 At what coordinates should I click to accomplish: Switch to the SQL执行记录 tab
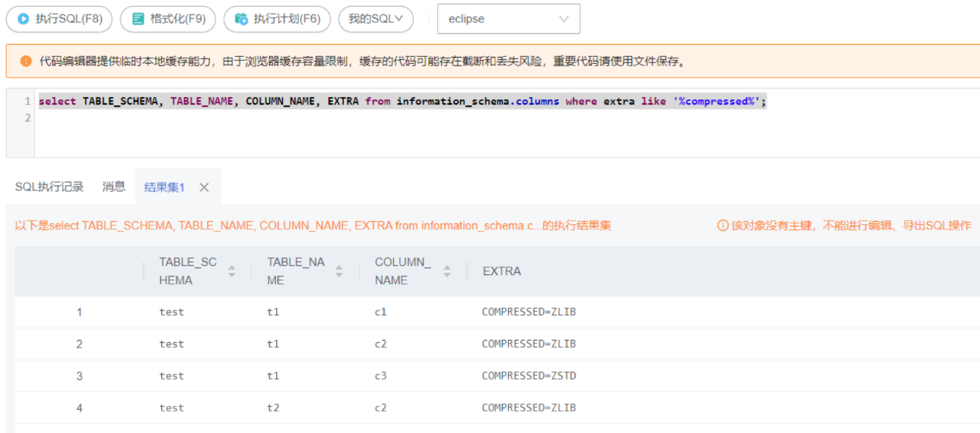pyautogui.click(x=49, y=186)
